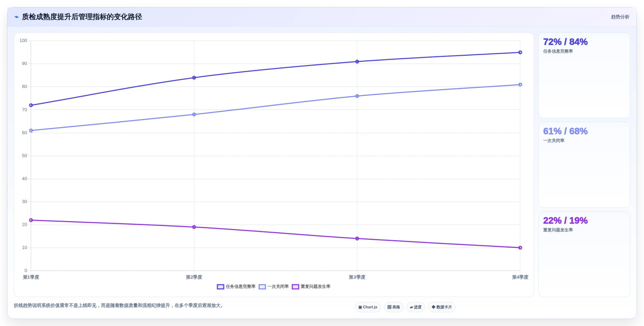The width and height of the screenshot is (644, 326).
Task: Select the 进度 tag chip
Action: tap(416, 307)
